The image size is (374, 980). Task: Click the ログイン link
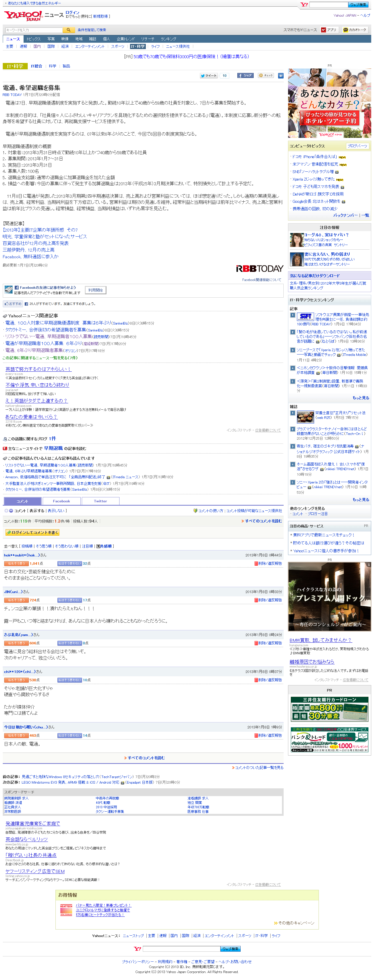point(72,12)
